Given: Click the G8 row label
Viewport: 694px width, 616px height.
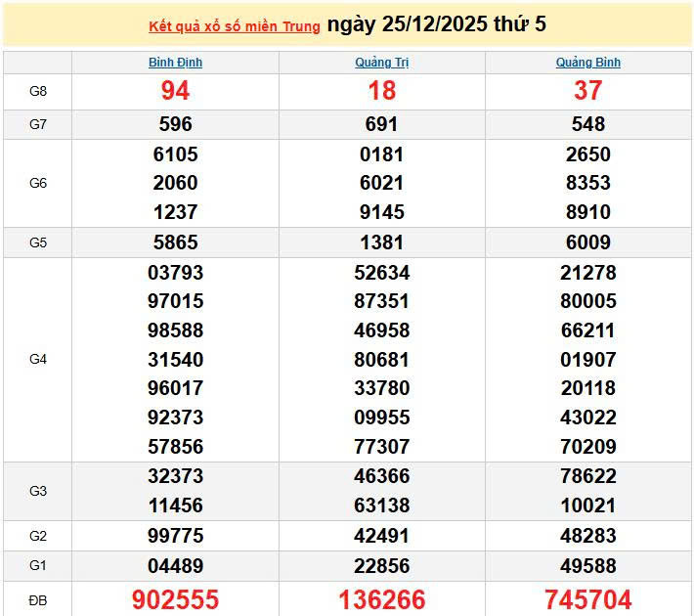Looking at the screenshot, I should point(38,91).
